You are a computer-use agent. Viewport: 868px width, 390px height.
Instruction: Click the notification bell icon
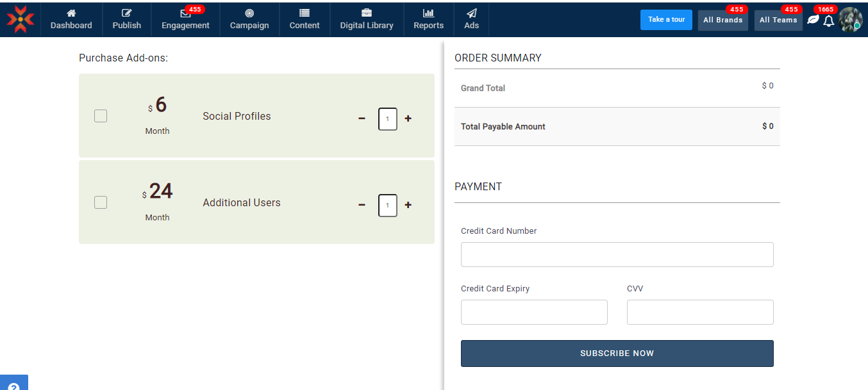pyautogui.click(x=829, y=21)
